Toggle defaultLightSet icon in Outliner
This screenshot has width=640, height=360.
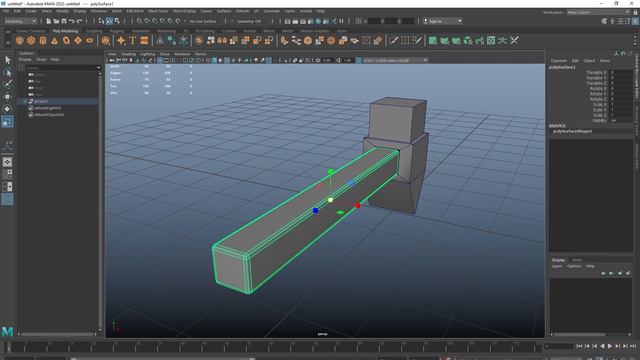coord(31,108)
